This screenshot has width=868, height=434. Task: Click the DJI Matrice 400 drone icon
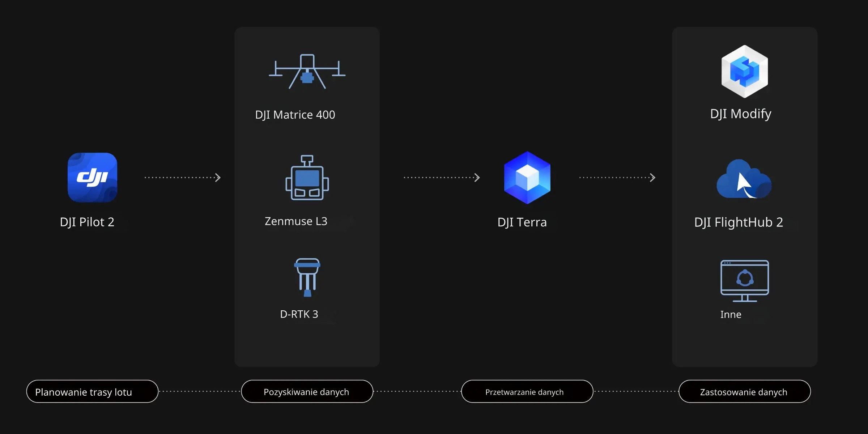(x=307, y=72)
